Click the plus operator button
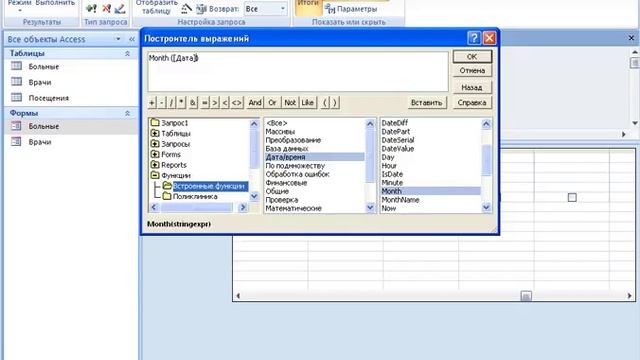This screenshot has height=360, width=640. click(152, 103)
